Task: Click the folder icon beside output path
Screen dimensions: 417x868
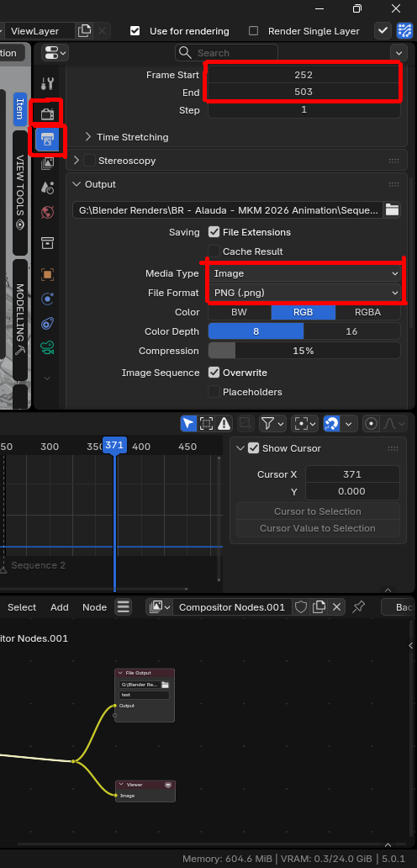Action: [392, 209]
